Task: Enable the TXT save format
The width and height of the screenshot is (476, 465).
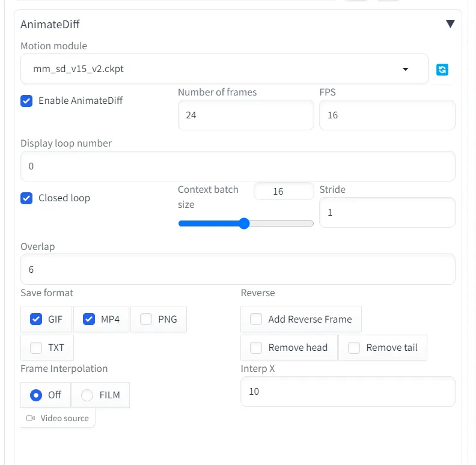Action: pos(36,347)
